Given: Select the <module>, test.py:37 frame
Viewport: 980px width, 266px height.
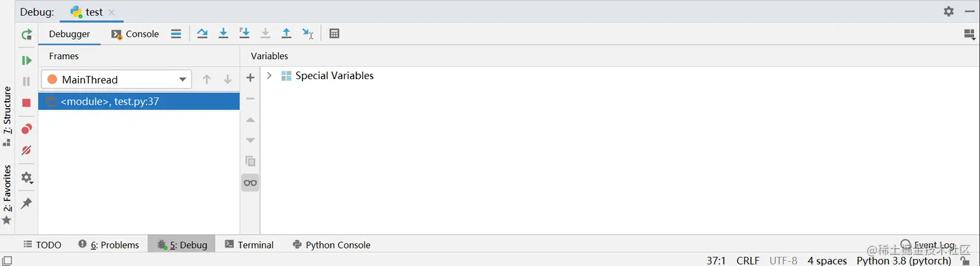Looking at the screenshot, I should pos(110,102).
